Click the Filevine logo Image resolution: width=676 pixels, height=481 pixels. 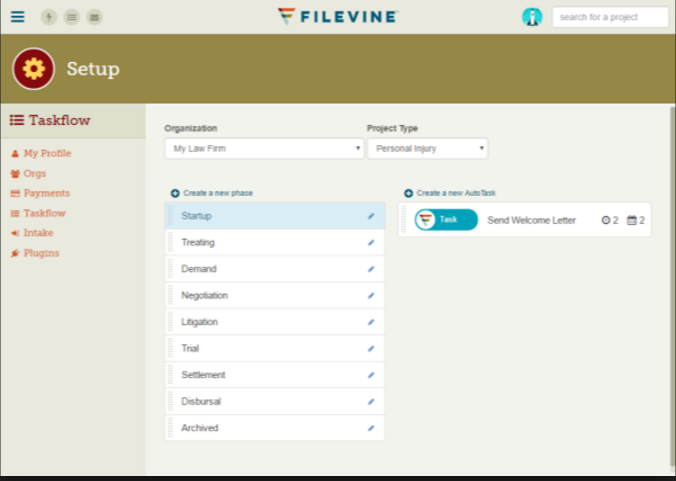point(338,17)
